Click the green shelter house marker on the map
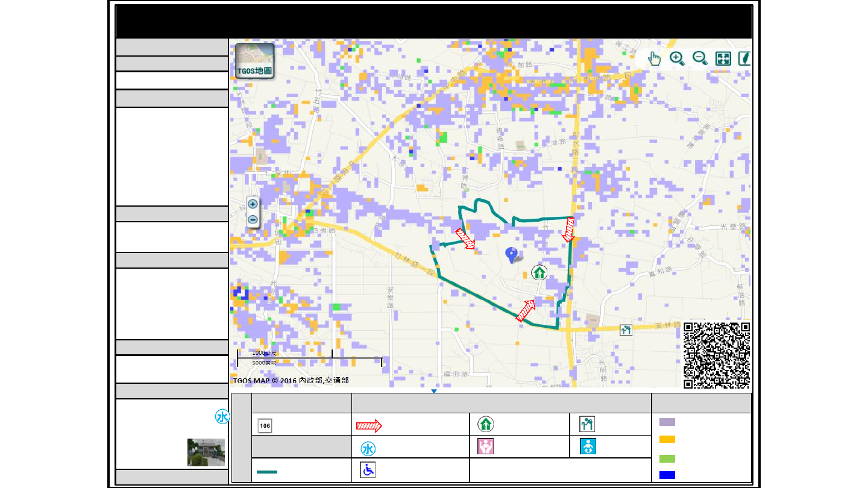 point(539,273)
